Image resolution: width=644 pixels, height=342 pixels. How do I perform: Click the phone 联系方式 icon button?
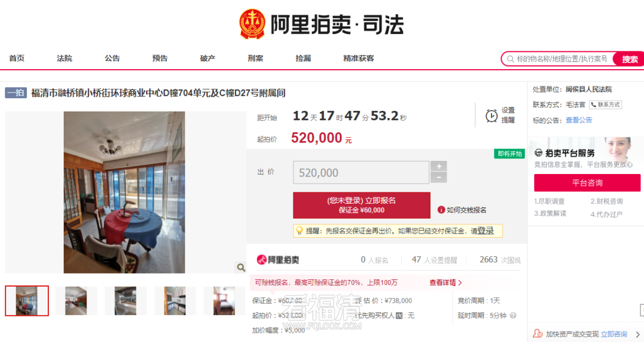(605, 105)
